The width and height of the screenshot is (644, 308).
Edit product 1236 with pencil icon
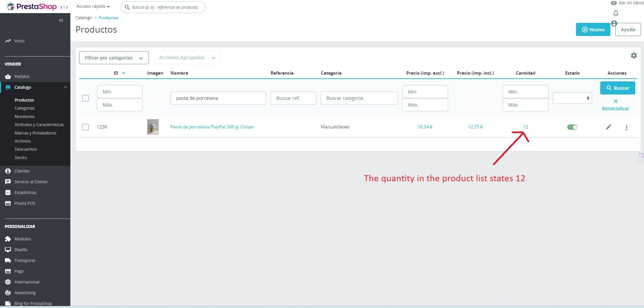click(609, 127)
